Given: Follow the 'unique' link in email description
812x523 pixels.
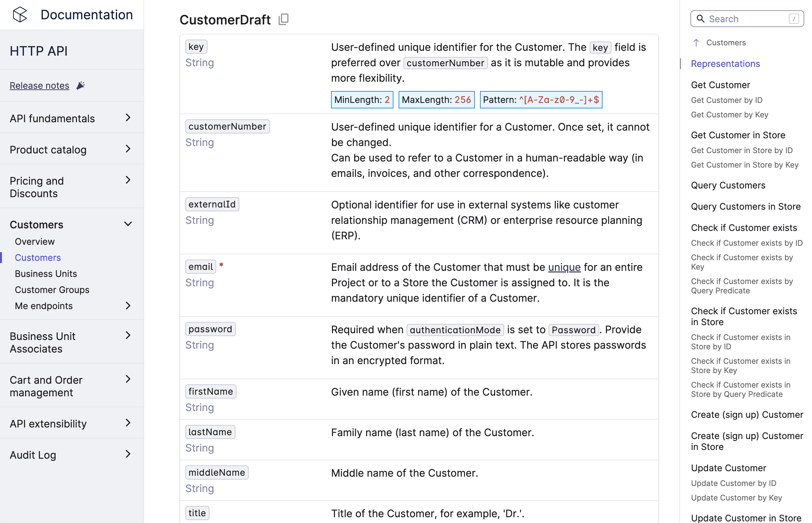Looking at the screenshot, I should [x=564, y=267].
